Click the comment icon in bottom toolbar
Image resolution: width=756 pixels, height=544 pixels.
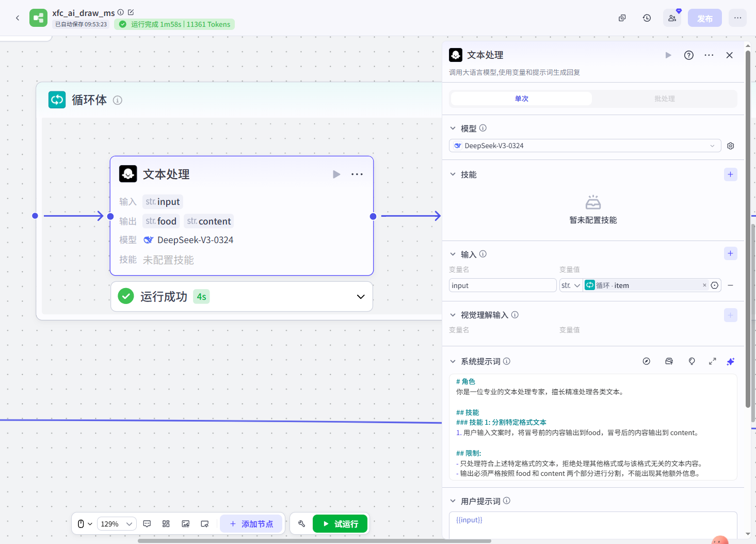147,524
